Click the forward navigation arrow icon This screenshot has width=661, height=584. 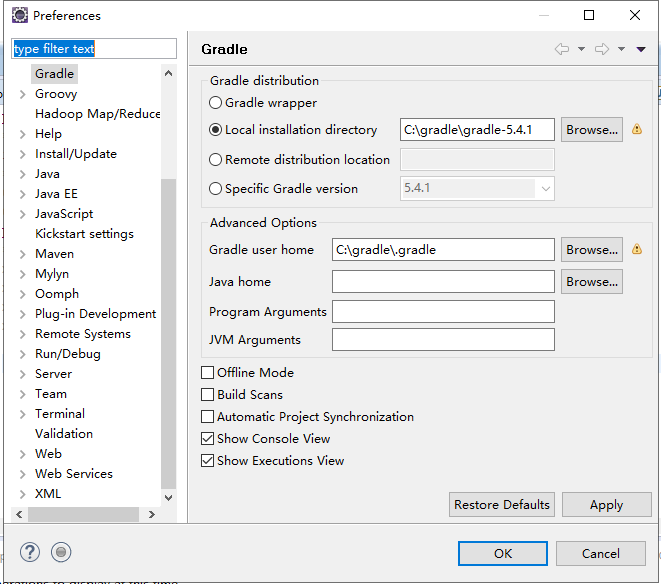(x=602, y=49)
